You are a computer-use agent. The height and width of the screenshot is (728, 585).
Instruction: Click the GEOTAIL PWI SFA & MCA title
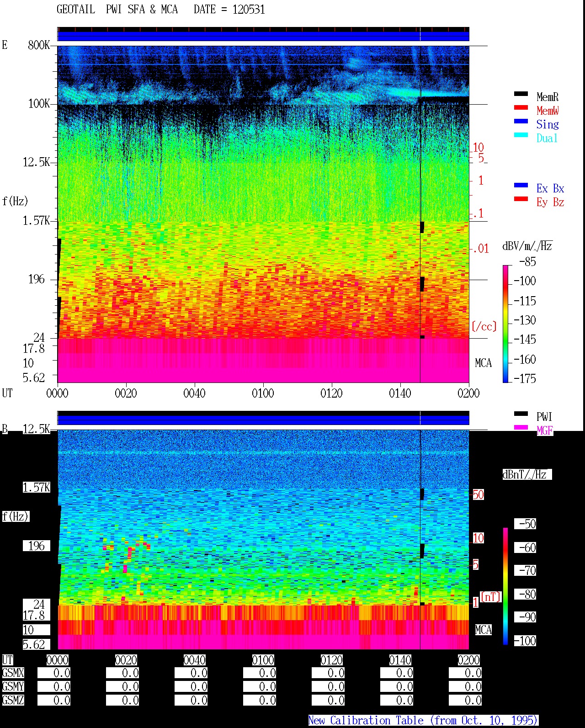point(117,10)
